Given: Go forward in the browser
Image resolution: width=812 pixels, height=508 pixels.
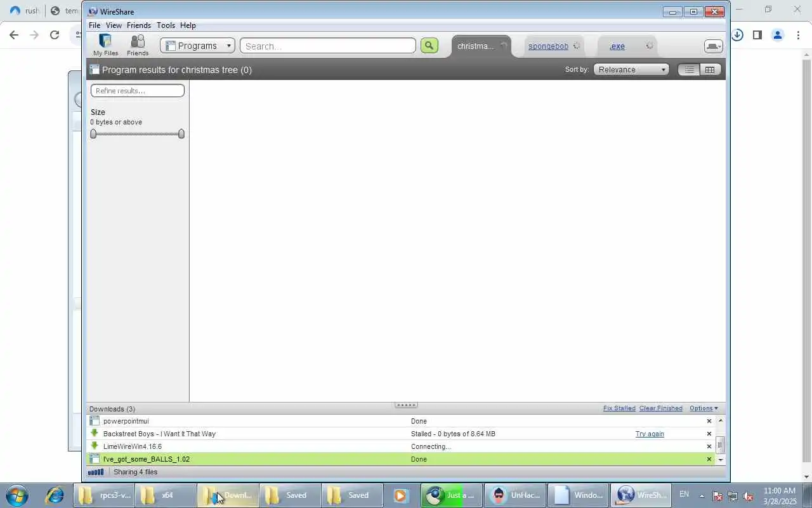Looking at the screenshot, I should tap(34, 35).
